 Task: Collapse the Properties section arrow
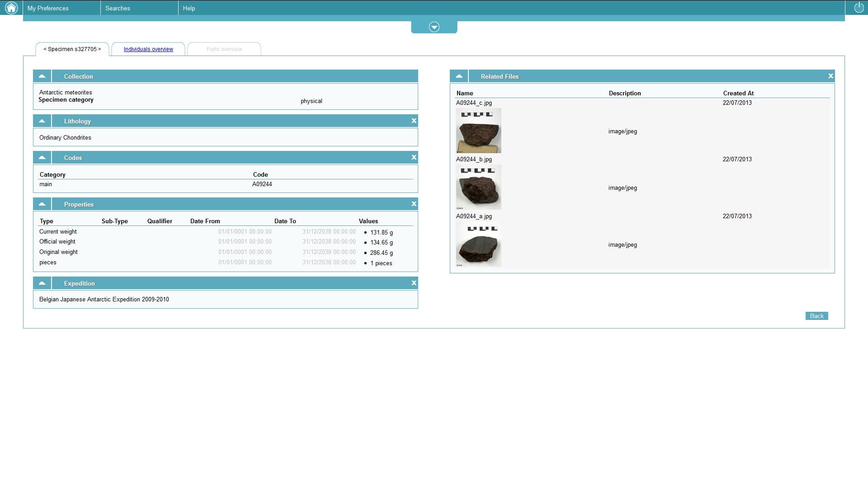tap(42, 204)
